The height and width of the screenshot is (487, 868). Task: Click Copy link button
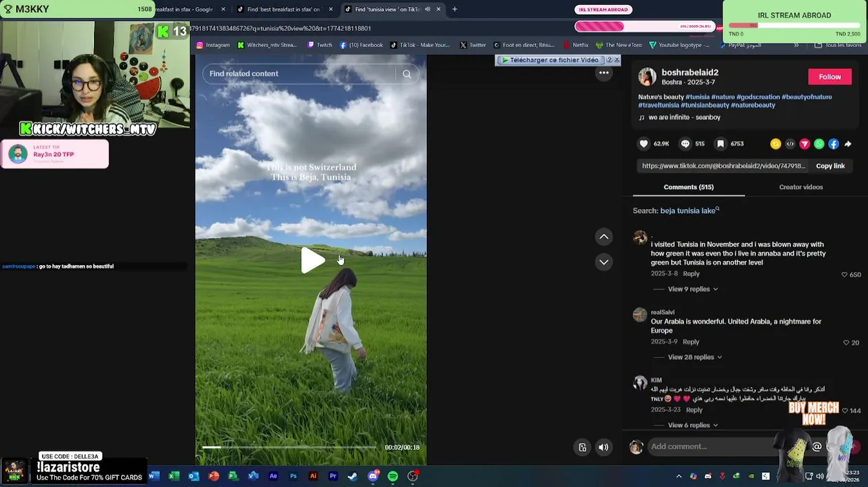point(830,166)
